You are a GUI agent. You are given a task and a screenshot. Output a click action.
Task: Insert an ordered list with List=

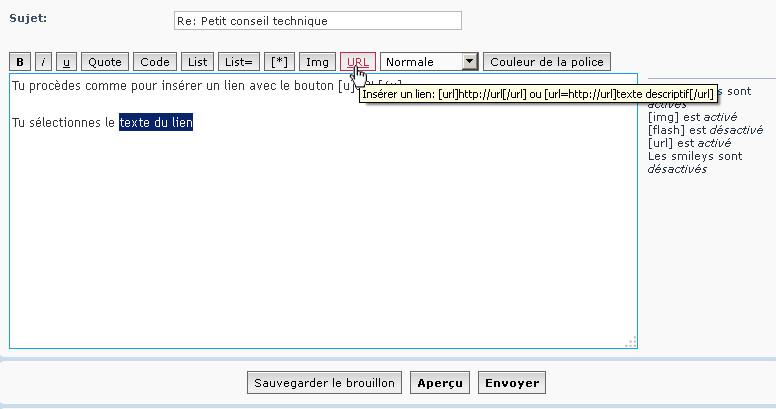(238, 62)
